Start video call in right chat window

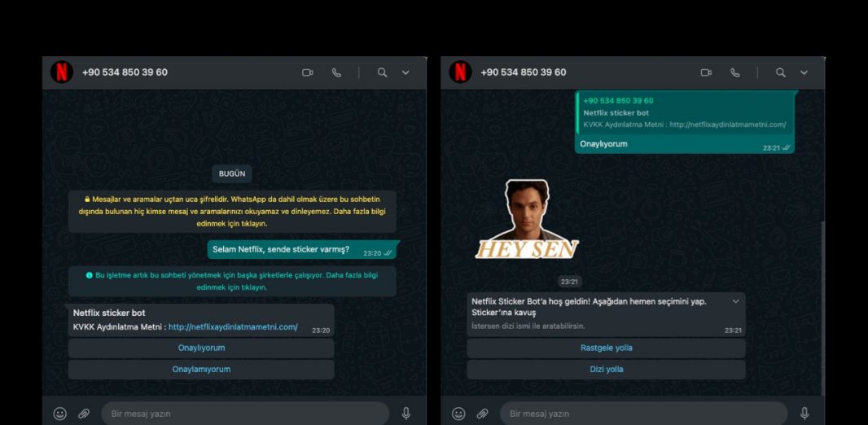tap(706, 72)
